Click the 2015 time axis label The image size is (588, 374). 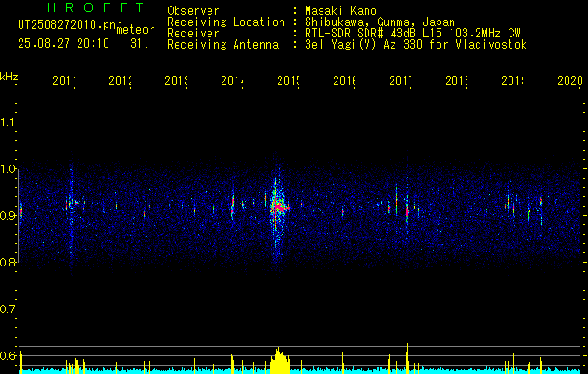point(288,80)
